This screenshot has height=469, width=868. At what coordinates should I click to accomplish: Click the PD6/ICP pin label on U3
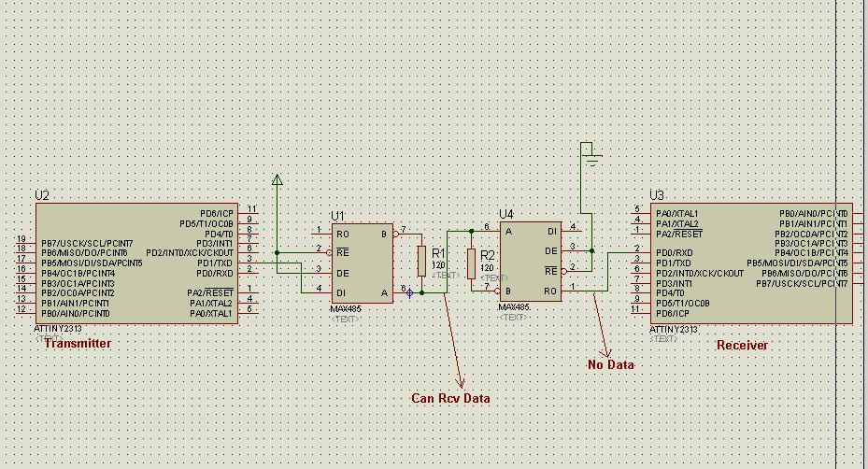[x=673, y=313]
